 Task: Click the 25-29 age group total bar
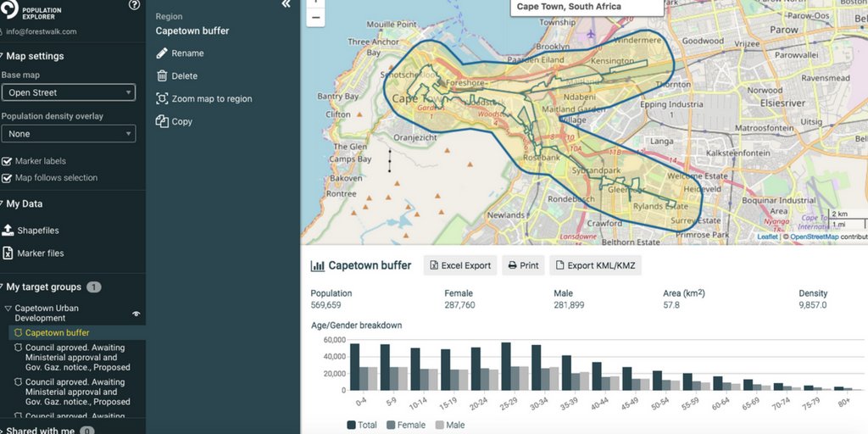[506, 366]
